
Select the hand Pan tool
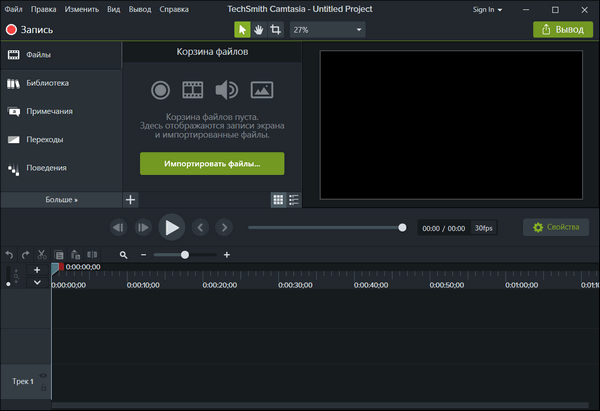259,29
